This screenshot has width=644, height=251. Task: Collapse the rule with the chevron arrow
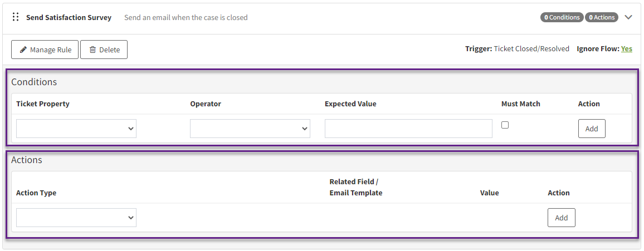pyautogui.click(x=628, y=17)
